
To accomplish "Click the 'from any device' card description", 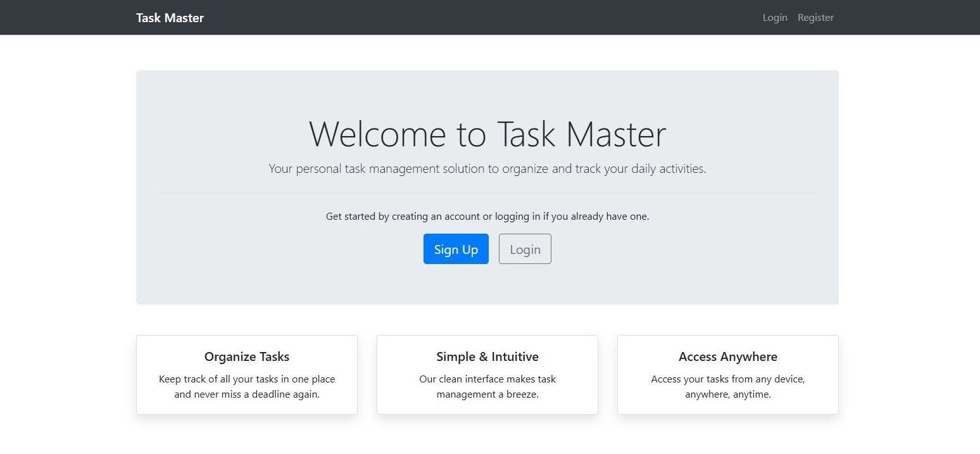I will (727, 387).
